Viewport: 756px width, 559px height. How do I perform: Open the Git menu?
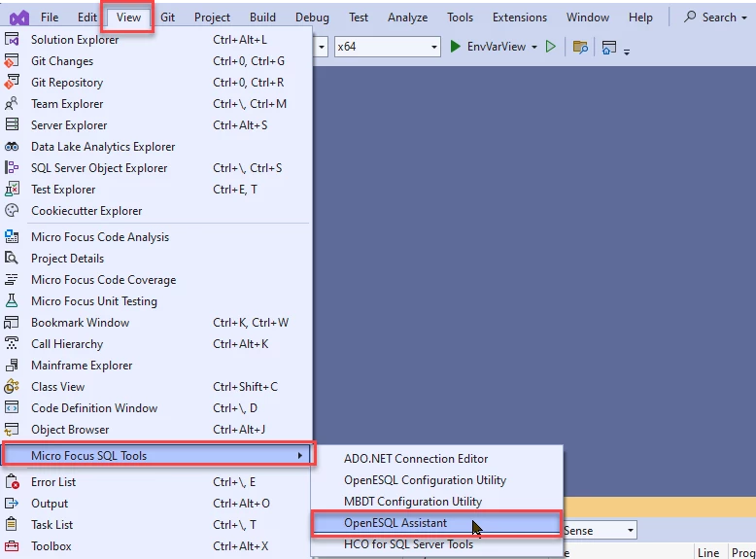click(x=167, y=17)
